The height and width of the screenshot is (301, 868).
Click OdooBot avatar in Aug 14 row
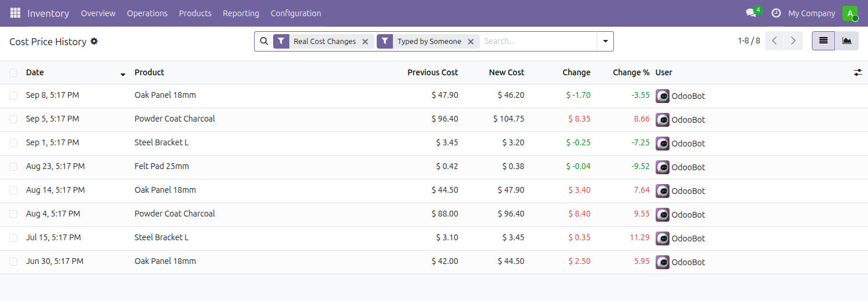click(663, 191)
